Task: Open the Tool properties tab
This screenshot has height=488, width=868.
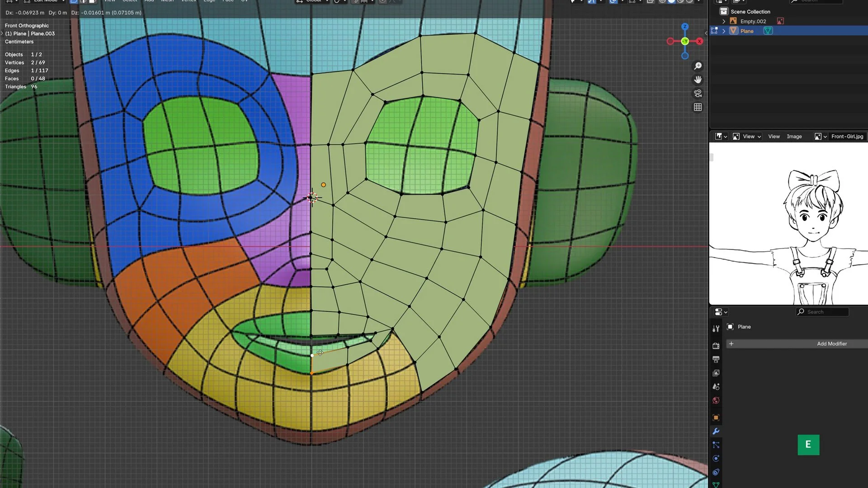Action: (x=716, y=328)
